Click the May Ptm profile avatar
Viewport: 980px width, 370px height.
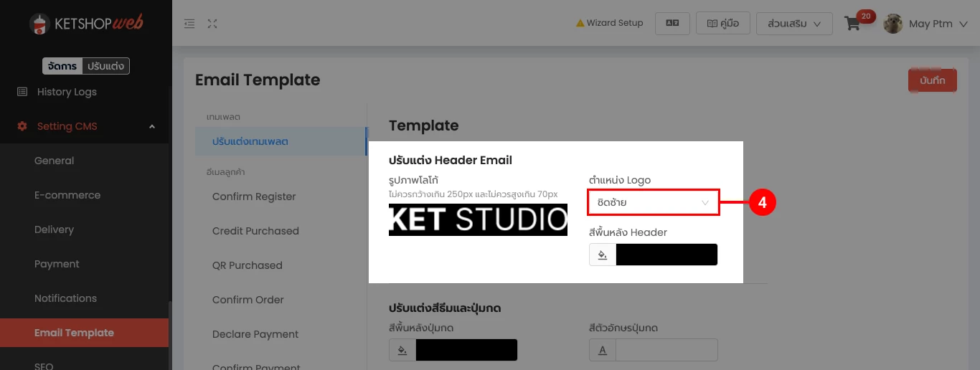893,24
